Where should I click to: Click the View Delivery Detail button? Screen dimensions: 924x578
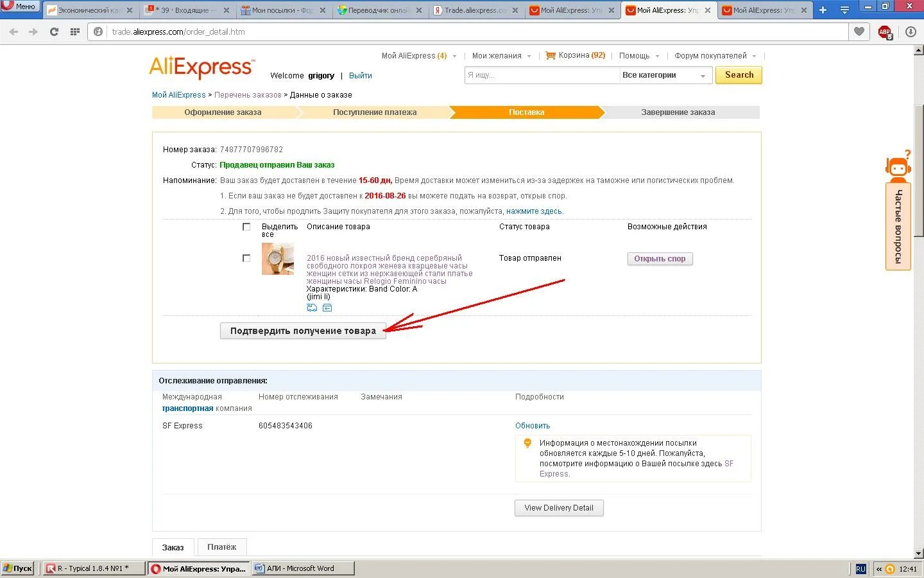pos(559,508)
